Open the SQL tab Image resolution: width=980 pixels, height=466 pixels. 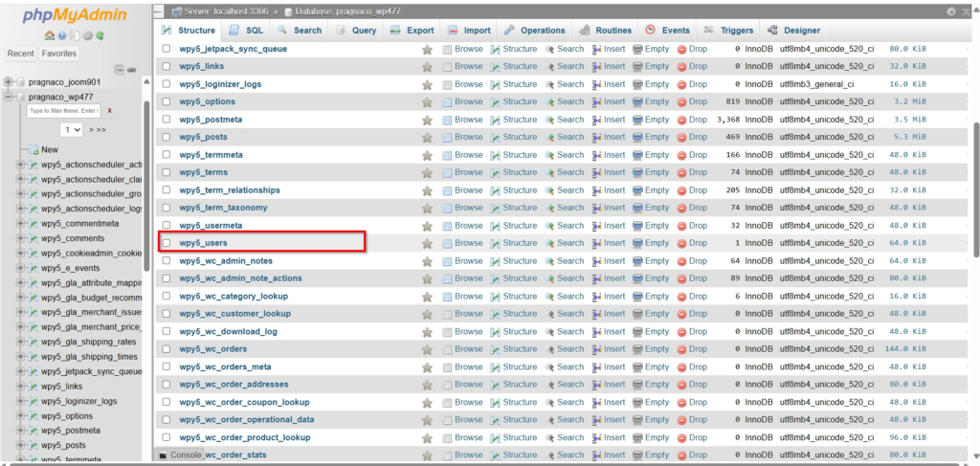coord(246,30)
